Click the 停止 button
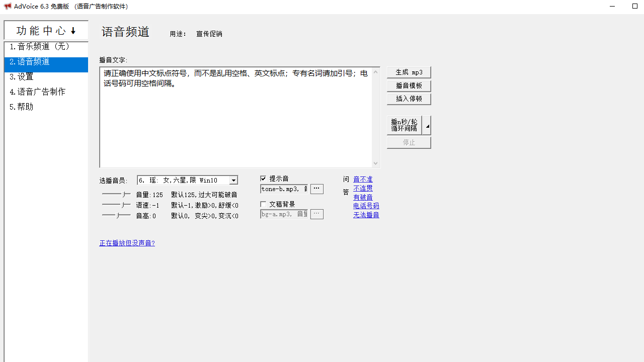Screen dimensions: 644x362 [409, 143]
